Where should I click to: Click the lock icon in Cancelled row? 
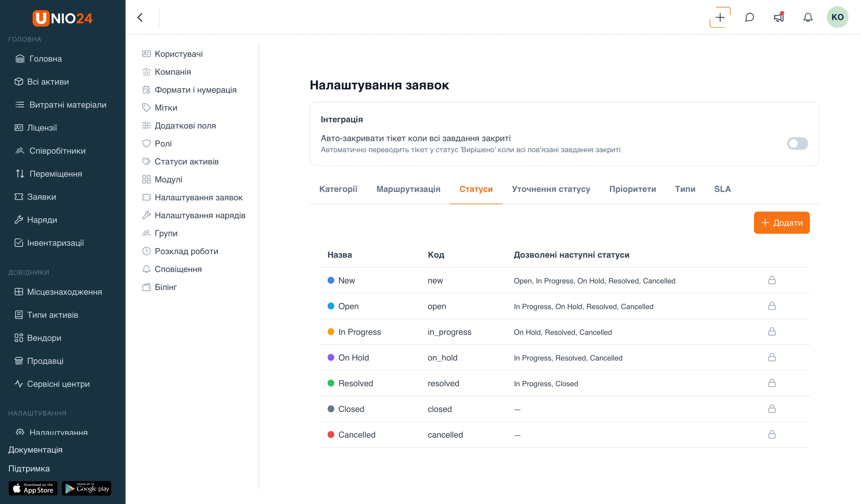(772, 435)
